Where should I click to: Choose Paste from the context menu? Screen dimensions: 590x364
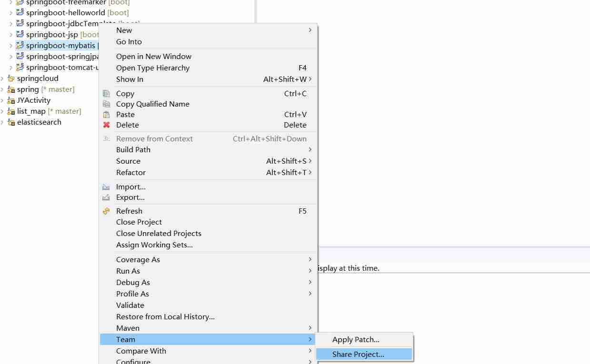[x=209, y=114]
